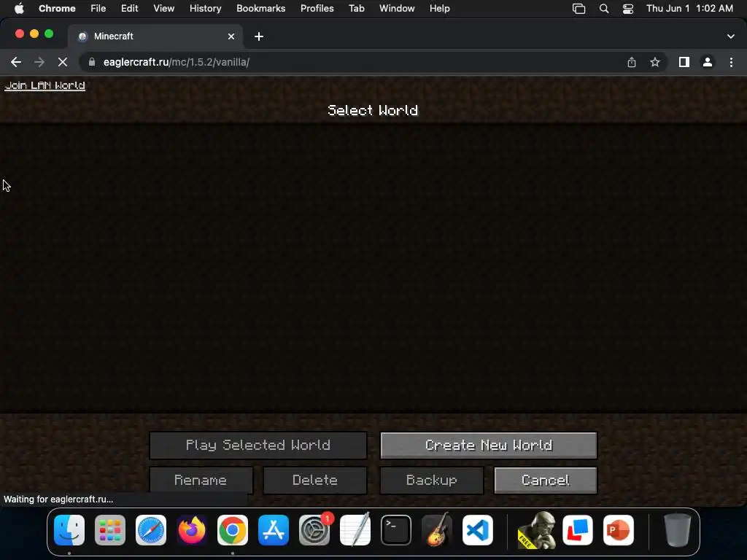Open Trash in the Dock
The image size is (747, 560).
click(678, 530)
